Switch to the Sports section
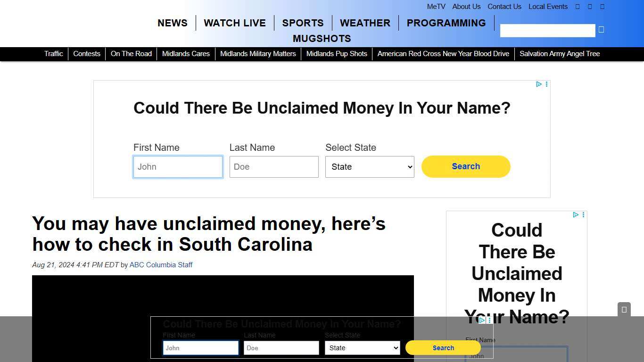 303,23
